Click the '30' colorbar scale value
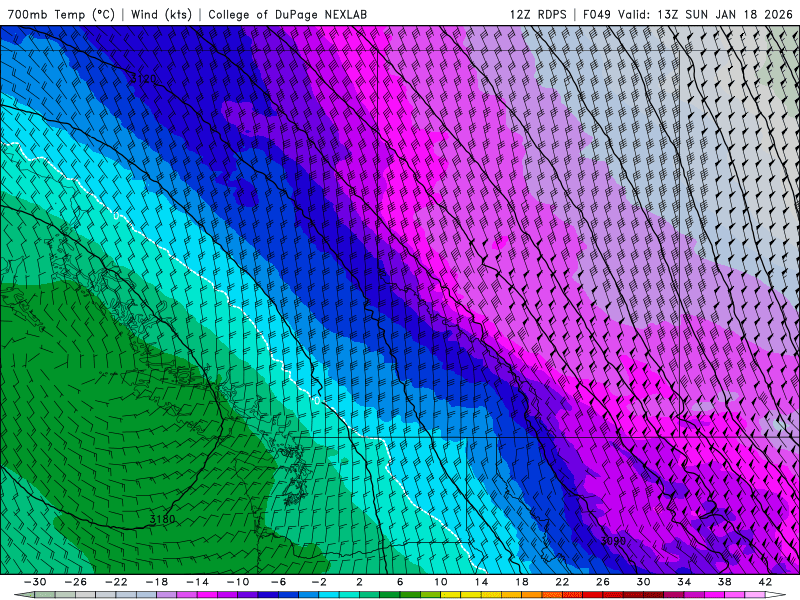The image size is (800, 600). (x=643, y=582)
